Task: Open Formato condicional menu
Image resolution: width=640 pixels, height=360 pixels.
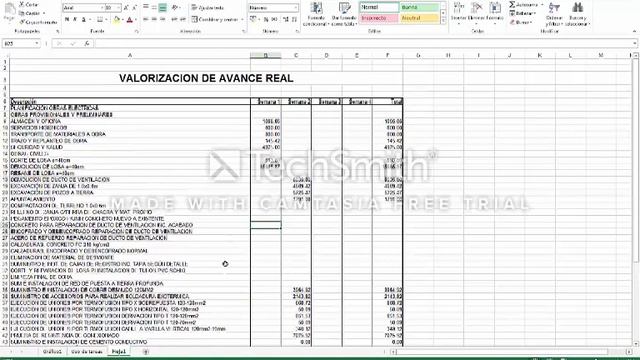Action: 316,14
